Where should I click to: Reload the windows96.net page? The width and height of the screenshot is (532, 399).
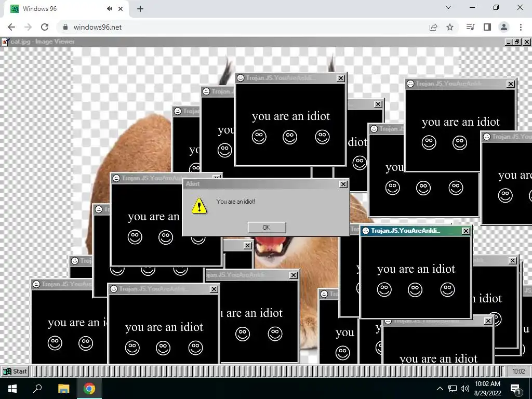point(45,27)
